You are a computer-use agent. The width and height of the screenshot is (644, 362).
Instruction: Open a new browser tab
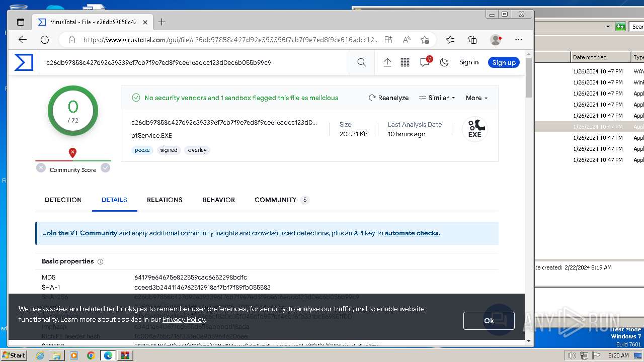[162, 22]
